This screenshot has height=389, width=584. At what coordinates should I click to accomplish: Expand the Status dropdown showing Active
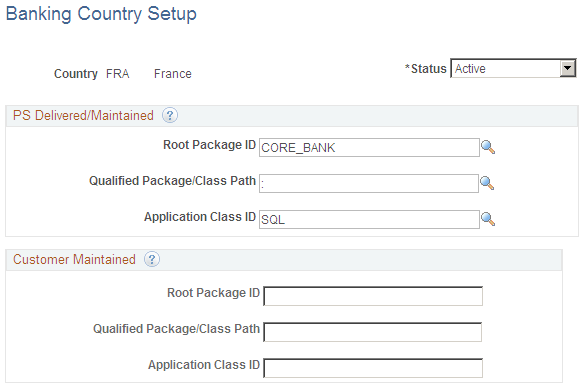(x=513, y=68)
